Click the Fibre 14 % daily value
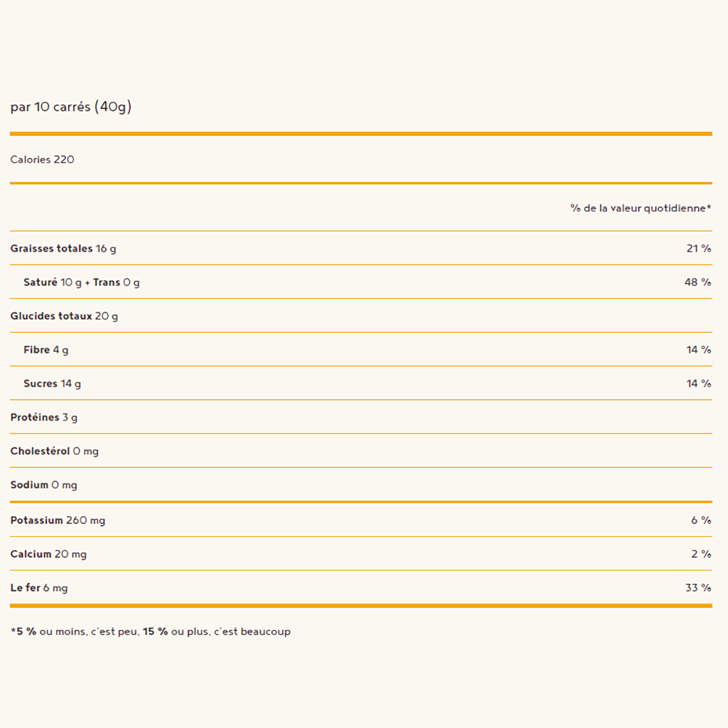Image resolution: width=728 pixels, height=728 pixels. (x=698, y=350)
